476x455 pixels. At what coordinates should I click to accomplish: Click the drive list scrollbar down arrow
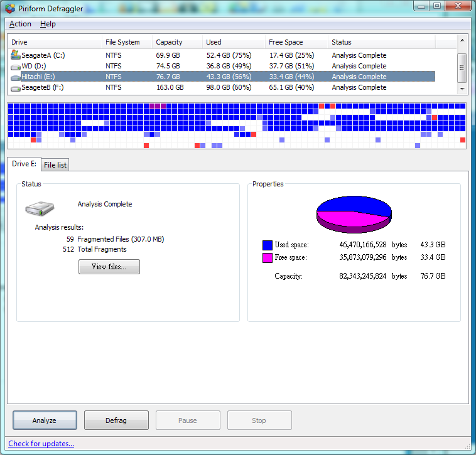pyautogui.click(x=462, y=89)
